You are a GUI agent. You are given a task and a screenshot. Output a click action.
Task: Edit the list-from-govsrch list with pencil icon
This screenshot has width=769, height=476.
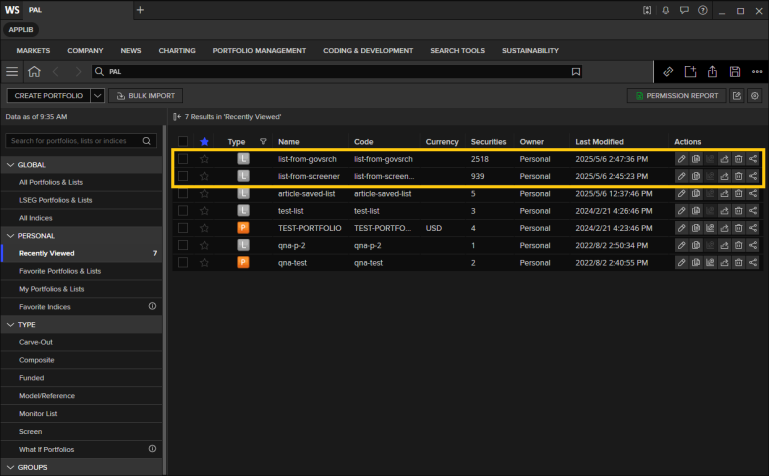(x=681, y=159)
